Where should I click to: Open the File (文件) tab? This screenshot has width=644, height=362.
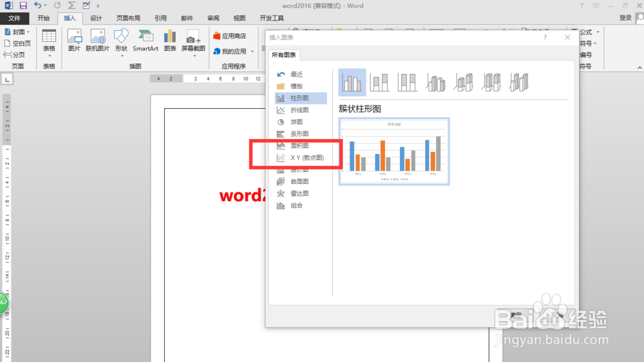click(14, 18)
